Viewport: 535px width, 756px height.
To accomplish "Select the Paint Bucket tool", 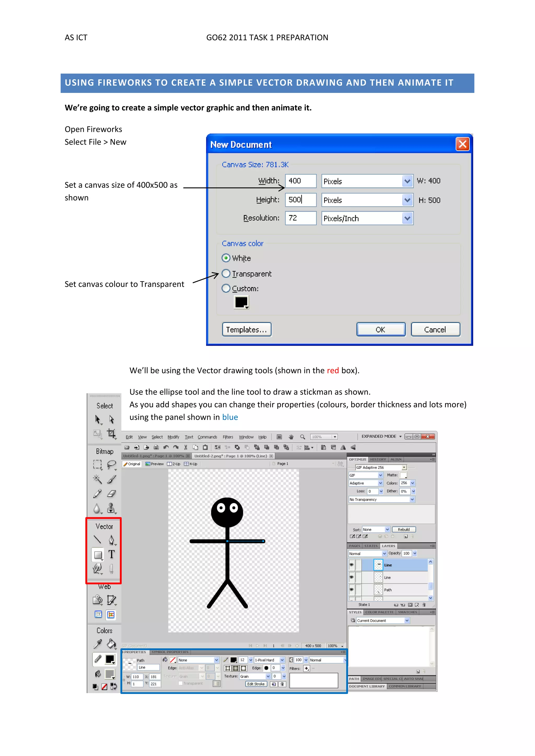I will 112,644.
